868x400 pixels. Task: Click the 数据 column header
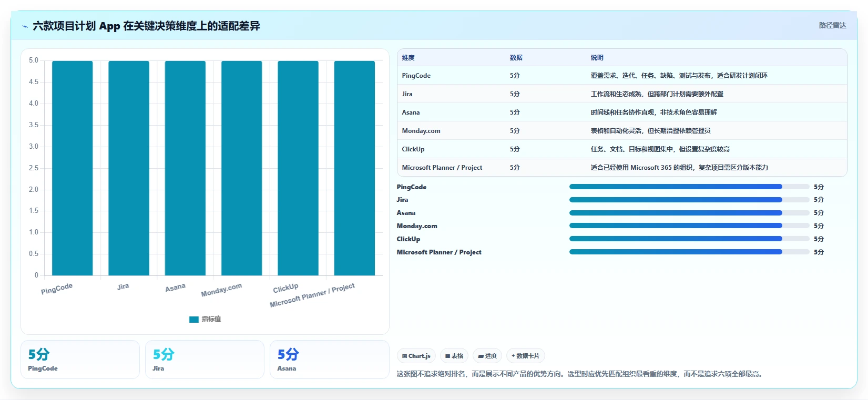click(516, 58)
